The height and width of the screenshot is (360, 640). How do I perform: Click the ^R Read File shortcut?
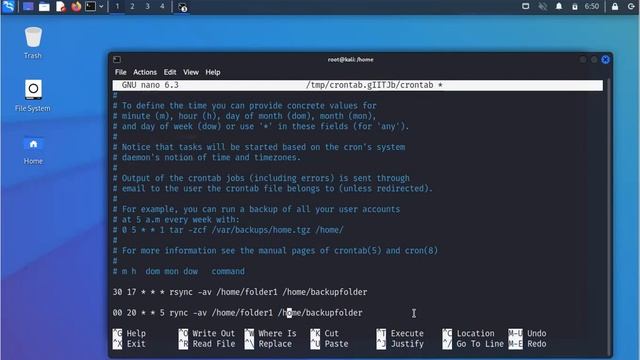(207, 344)
